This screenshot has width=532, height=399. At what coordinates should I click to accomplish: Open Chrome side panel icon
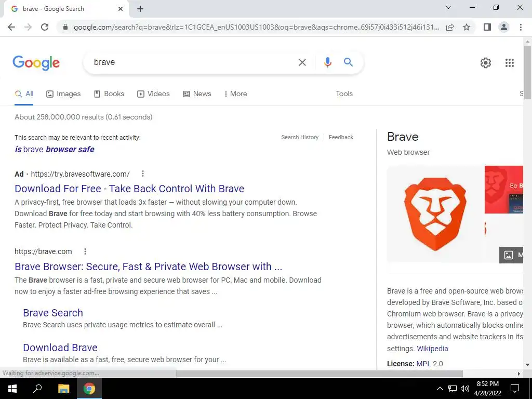click(487, 27)
